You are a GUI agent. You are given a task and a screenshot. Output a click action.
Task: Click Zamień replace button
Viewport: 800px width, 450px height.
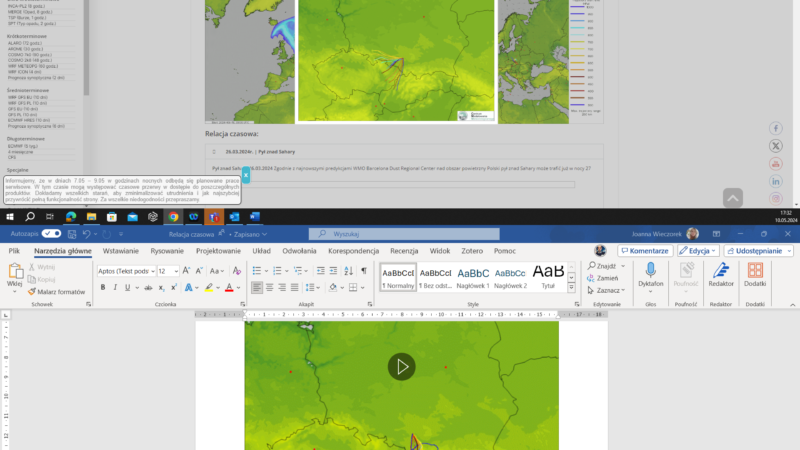click(x=603, y=278)
